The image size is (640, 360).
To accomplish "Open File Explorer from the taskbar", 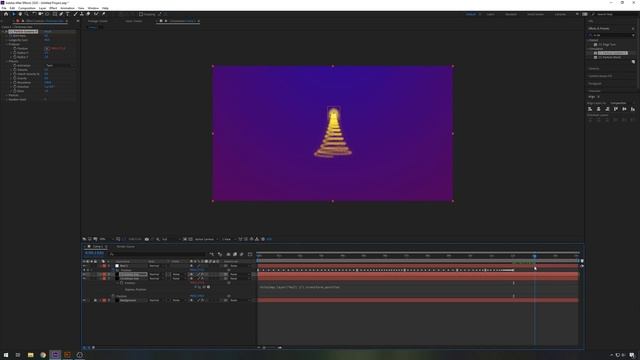I will [x=31, y=355].
